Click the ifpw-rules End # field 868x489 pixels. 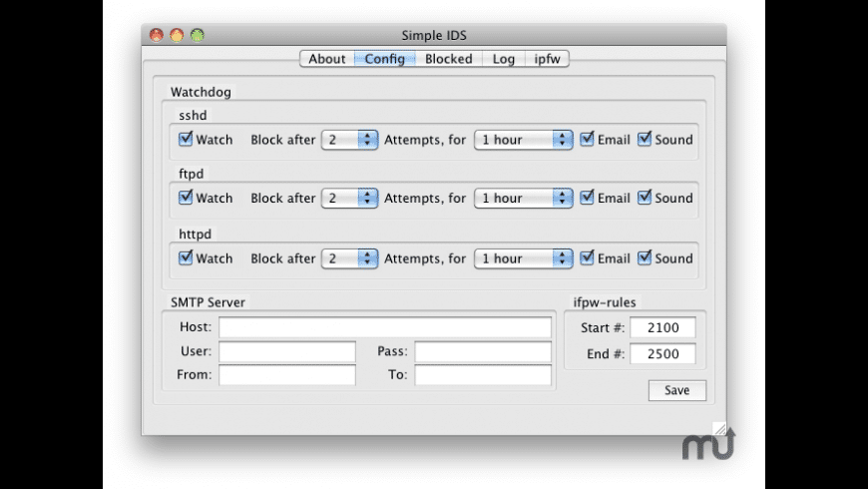[662, 354]
